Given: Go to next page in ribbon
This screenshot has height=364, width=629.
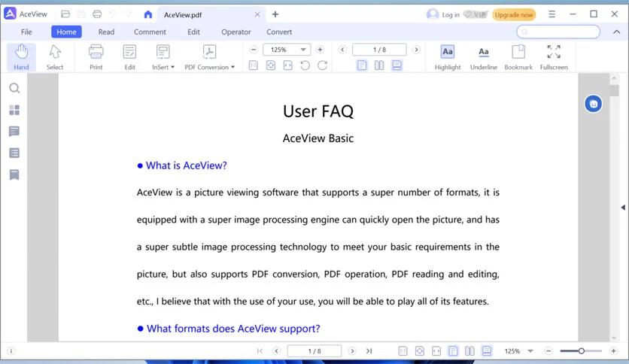Looking at the screenshot, I should [x=416, y=50].
